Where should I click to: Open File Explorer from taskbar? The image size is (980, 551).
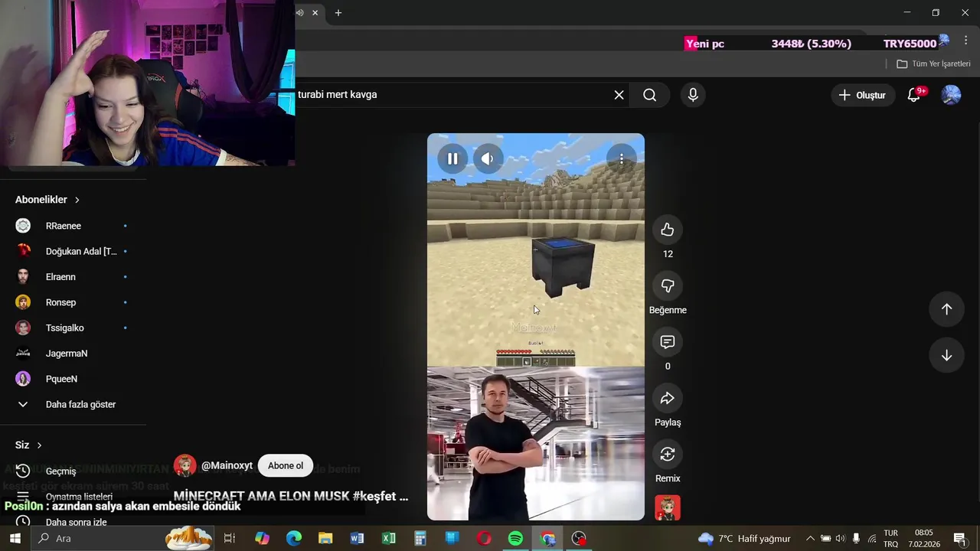click(x=325, y=539)
